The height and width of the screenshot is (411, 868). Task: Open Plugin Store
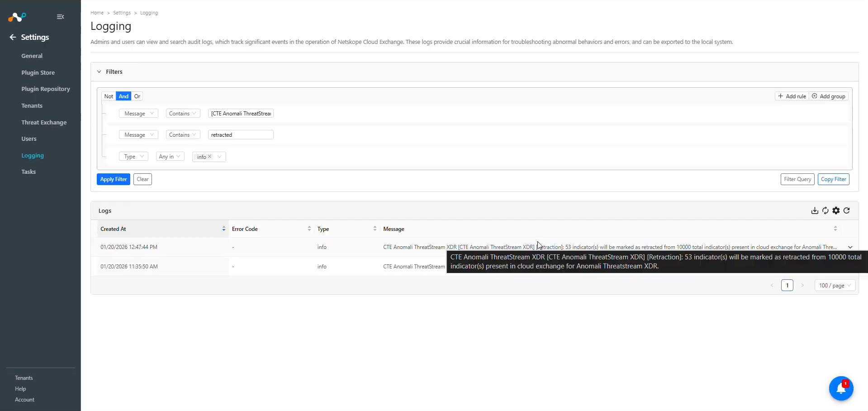pyautogui.click(x=38, y=72)
